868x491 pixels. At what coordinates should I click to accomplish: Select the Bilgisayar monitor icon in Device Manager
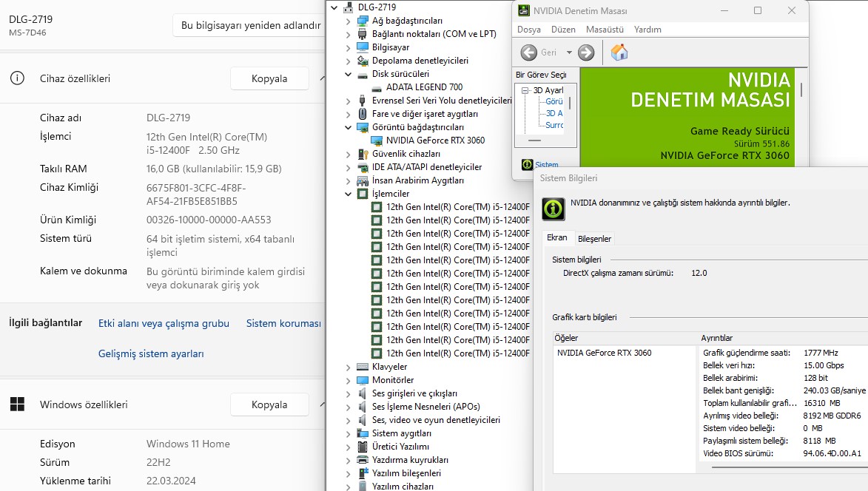tap(363, 47)
